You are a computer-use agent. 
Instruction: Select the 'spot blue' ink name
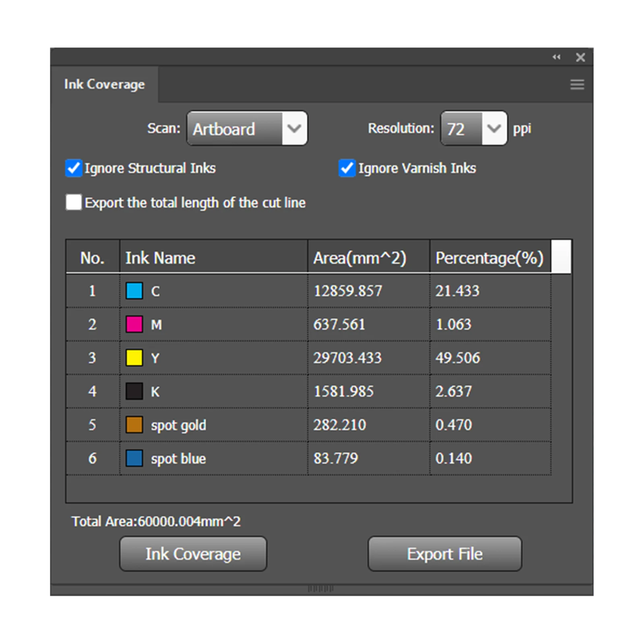click(178, 458)
